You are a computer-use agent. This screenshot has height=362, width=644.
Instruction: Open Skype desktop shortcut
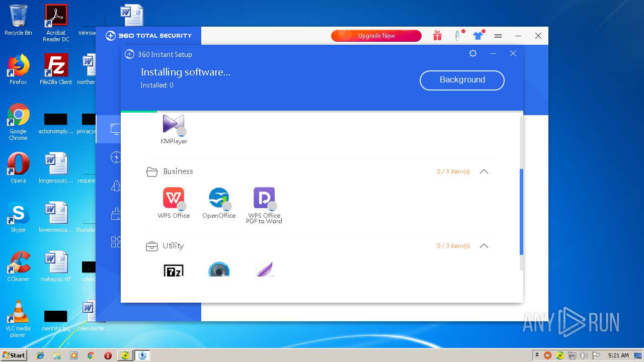click(x=18, y=217)
